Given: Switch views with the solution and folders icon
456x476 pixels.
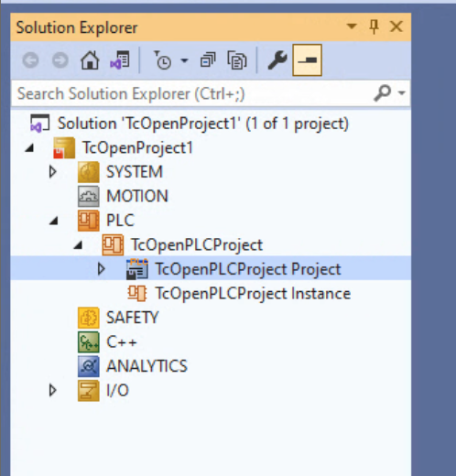Looking at the screenshot, I should (x=120, y=60).
